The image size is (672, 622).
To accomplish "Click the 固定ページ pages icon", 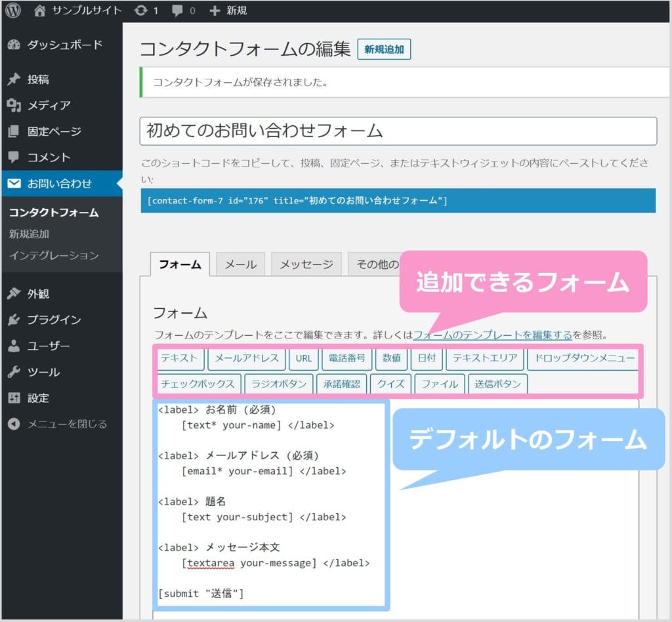I will point(14,131).
